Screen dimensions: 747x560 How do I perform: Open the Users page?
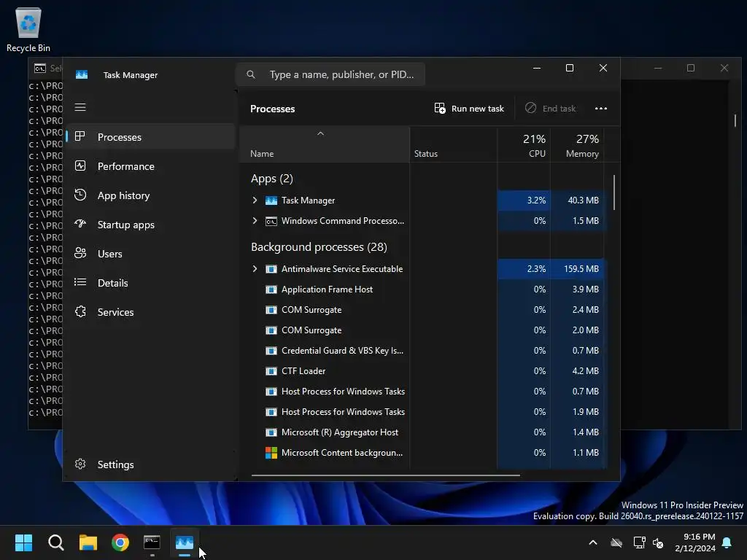pyautogui.click(x=151, y=254)
